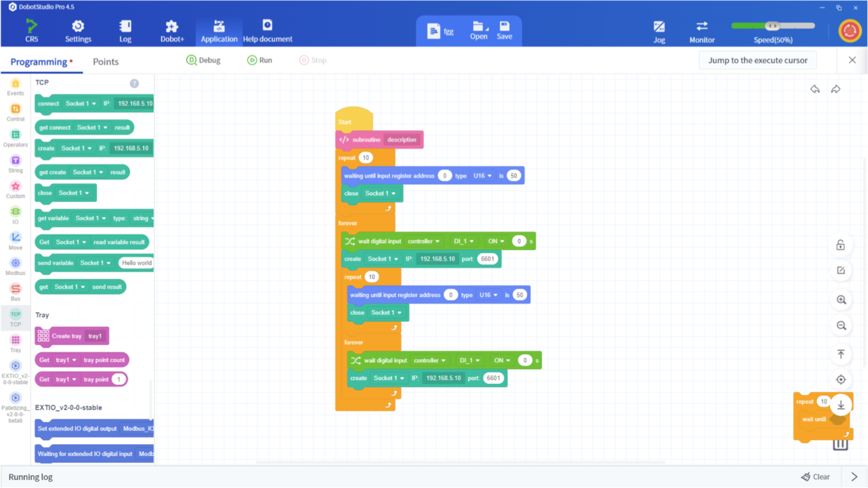Open the Tray block category
This screenshot has width=868, height=488.
15,343
